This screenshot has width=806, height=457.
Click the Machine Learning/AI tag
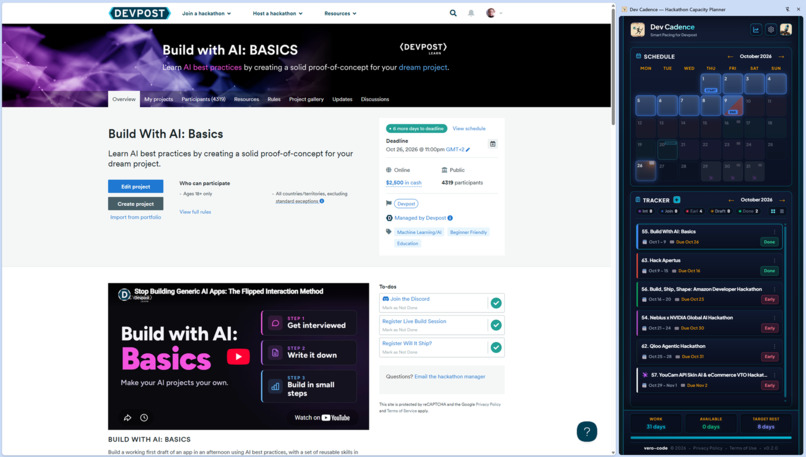click(x=419, y=232)
